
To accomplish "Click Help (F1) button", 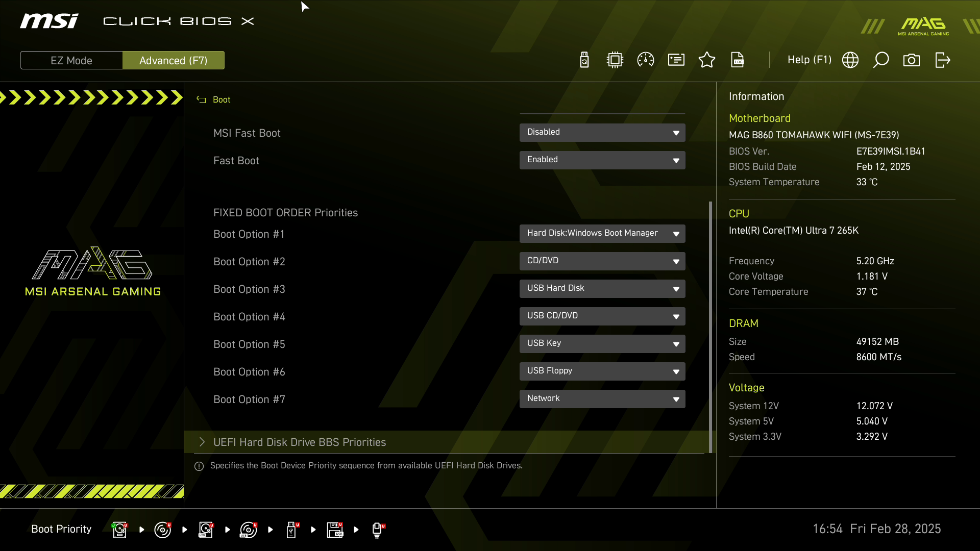I will tap(809, 60).
